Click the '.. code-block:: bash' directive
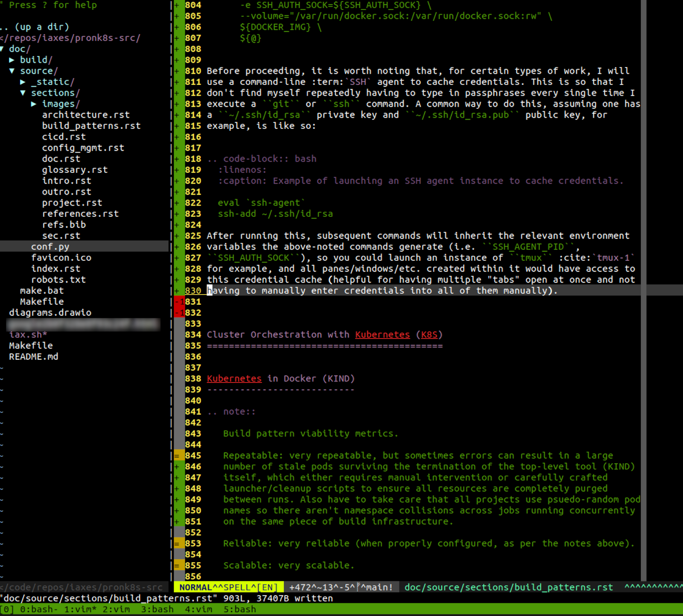 click(262, 159)
